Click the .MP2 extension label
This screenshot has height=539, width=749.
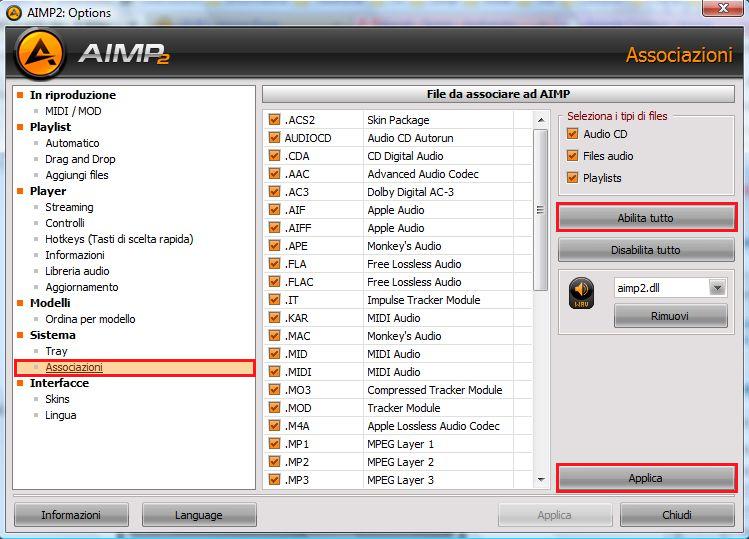point(297,462)
